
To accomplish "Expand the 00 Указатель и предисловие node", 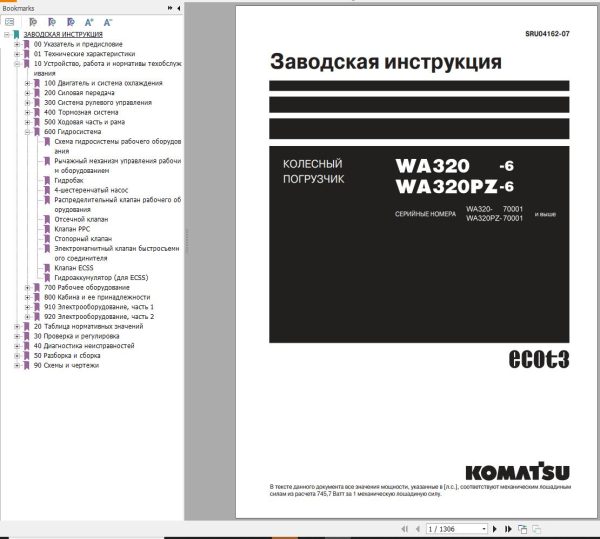I will pos(17,44).
